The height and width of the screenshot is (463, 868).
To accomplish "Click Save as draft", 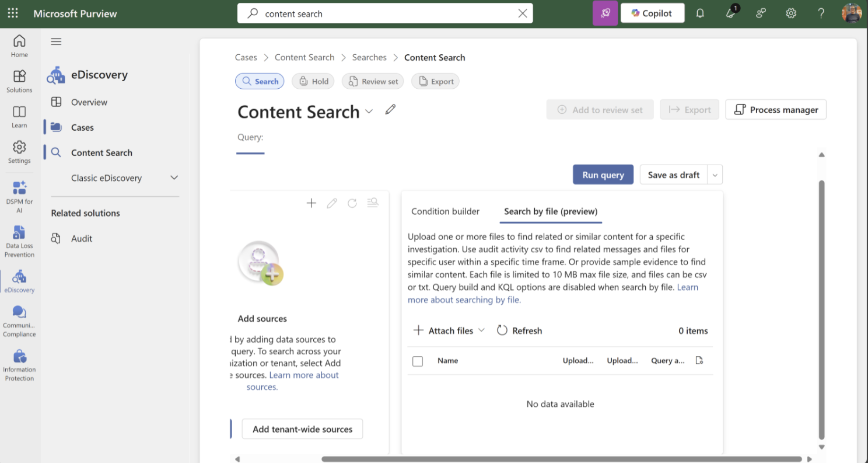I will 674,175.
